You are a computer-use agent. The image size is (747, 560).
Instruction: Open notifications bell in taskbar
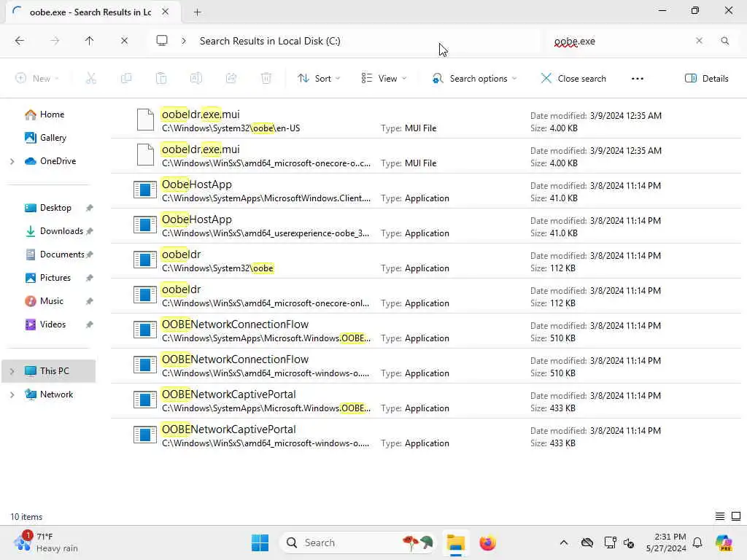(697, 542)
